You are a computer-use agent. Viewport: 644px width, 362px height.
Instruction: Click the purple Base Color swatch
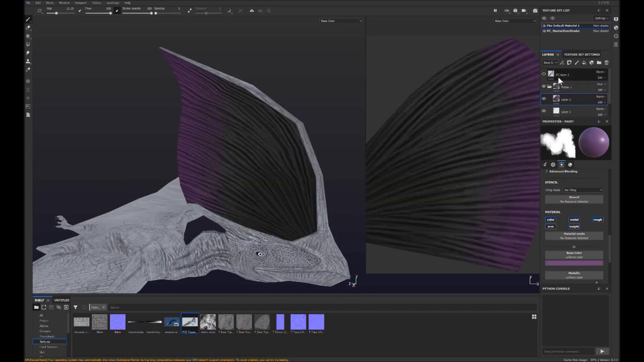pyautogui.click(x=574, y=263)
